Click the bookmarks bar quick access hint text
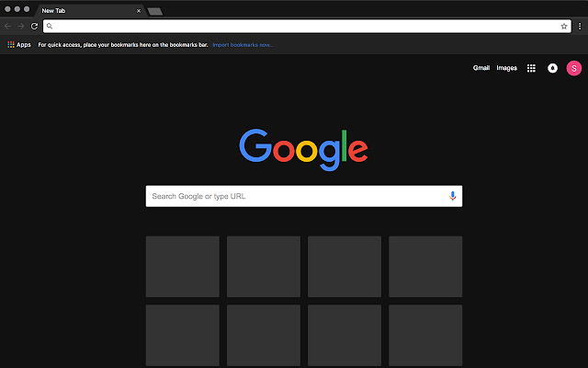The image size is (588, 368). 123,45
